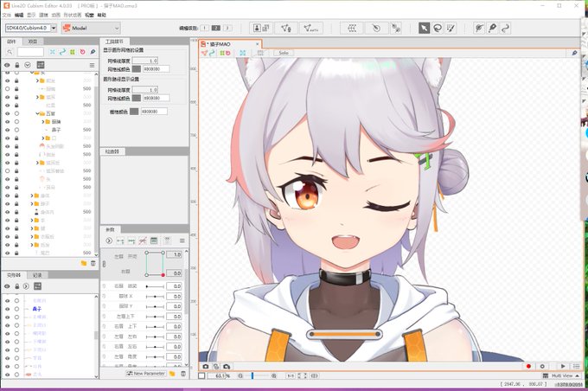Toggle the Solo button in canvas toolbar
This screenshot has height=391, width=588.
coord(284,53)
